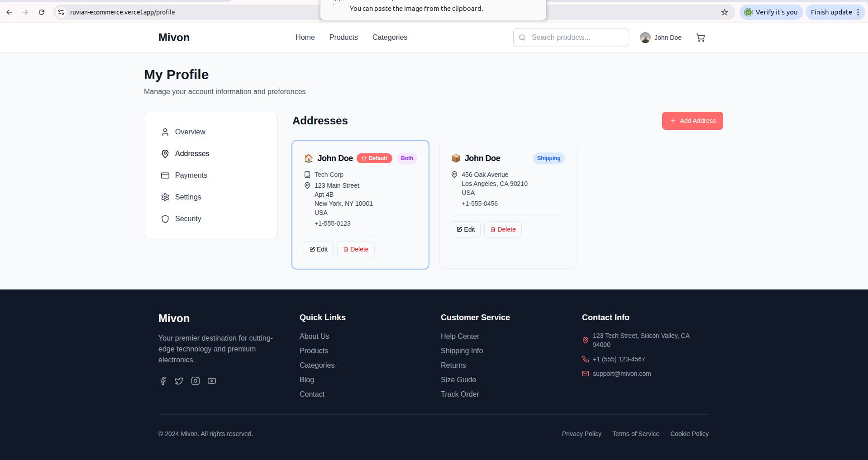Click the Payments card icon
The image size is (868, 460).
[x=165, y=175]
